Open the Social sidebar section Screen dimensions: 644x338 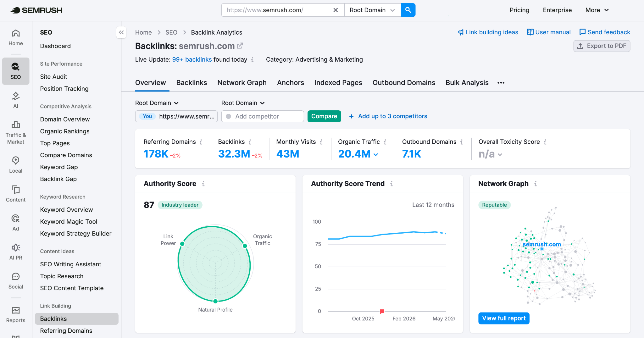pos(16,280)
